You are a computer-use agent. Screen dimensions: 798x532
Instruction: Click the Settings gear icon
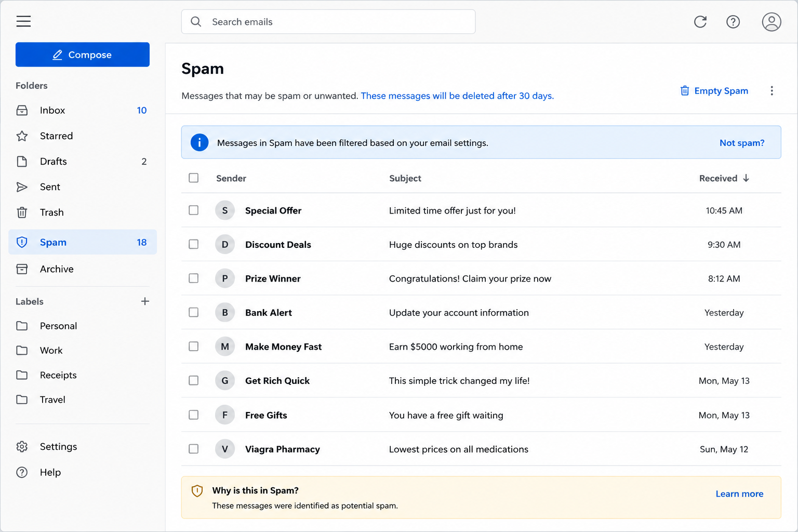(x=22, y=447)
